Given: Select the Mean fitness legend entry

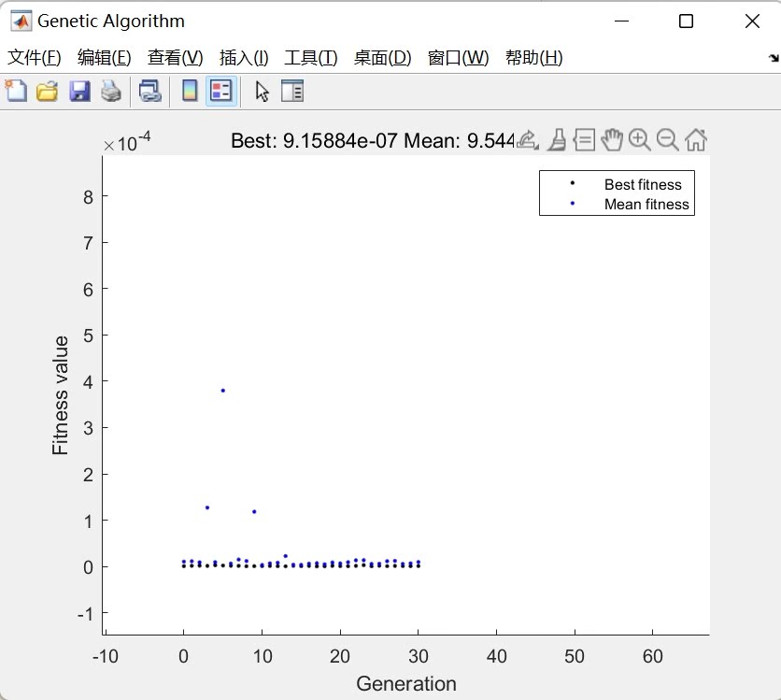Looking at the screenshot, I should point(646,205).
